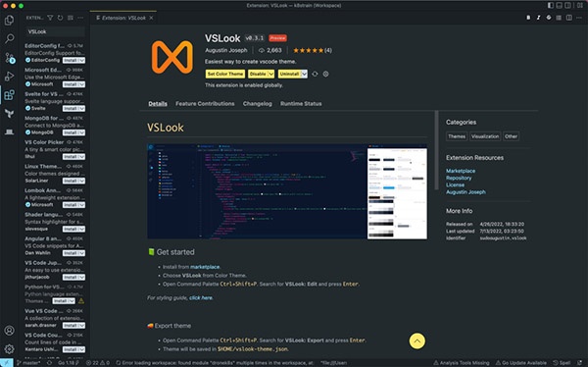Expand Svelte Install dropdown arrow
Image resolution: width=588 pixels, height=367 pixels.
tap(81, 108)
